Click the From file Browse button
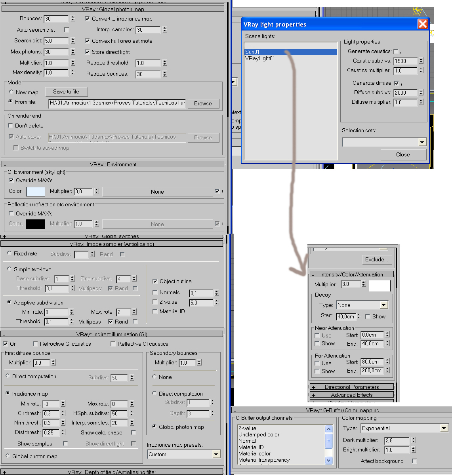The height and width of the screenshot is (476, 452). (x=203, y=103)
